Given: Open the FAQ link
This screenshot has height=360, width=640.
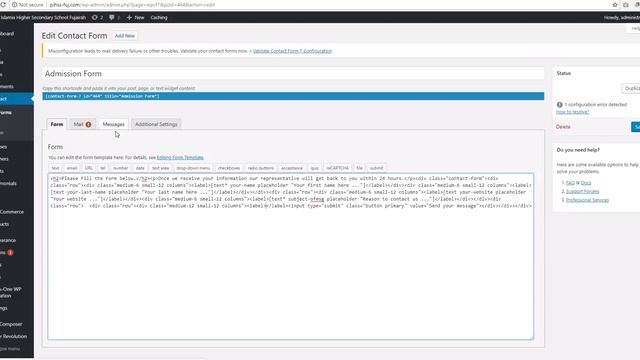Looking at the screenshot, I should coord(570,183).
